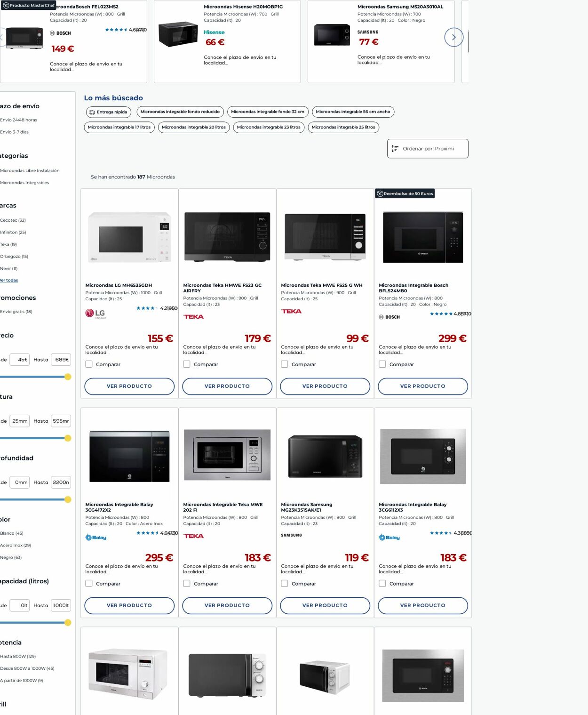The height and width of the screenshot is (715, 588).
Task: Check Comparar for Teka MWE FS25 G WH
Action: click(285, 364)
